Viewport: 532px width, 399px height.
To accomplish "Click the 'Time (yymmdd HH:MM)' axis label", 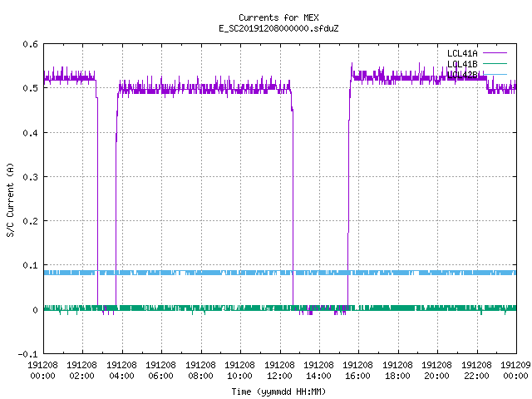I will tap(278, 392).
